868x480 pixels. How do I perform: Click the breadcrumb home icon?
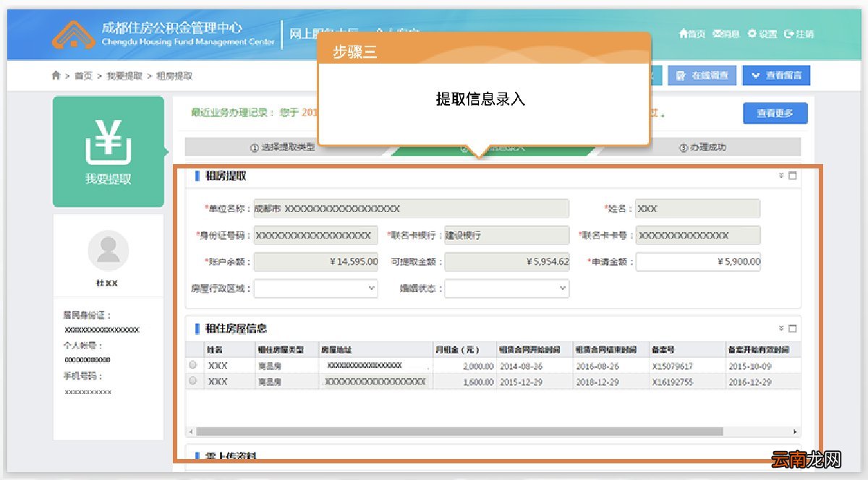coord(56,75)
